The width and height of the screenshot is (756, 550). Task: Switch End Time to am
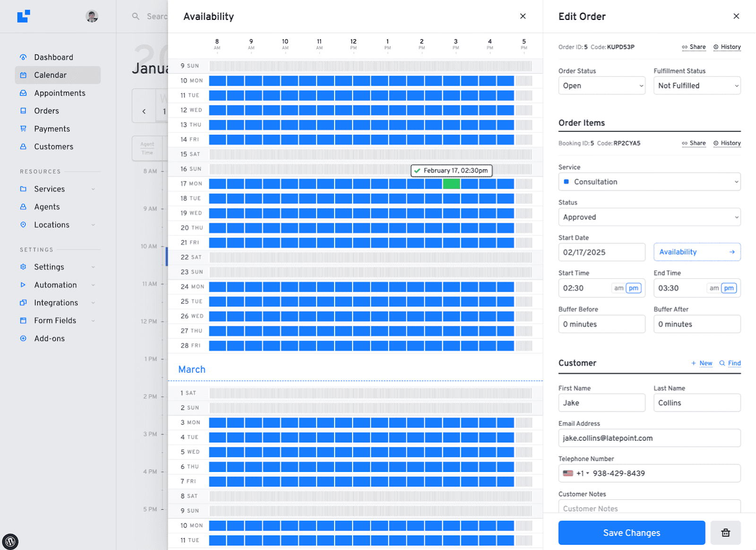[x=714, y=288]
